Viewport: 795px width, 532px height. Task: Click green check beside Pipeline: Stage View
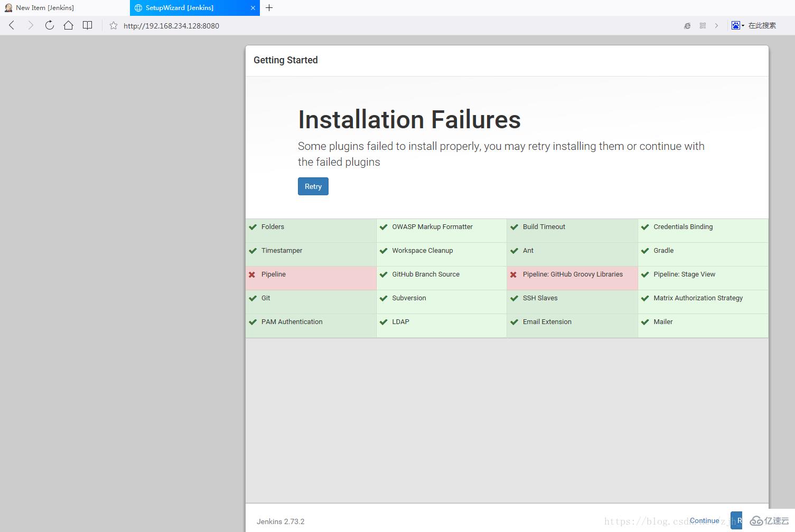pos(645,274)
